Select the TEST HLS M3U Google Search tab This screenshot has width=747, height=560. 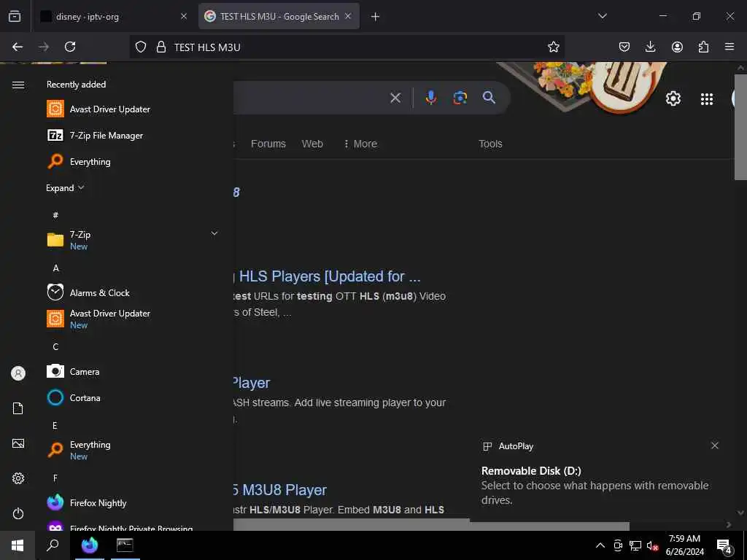279,16
